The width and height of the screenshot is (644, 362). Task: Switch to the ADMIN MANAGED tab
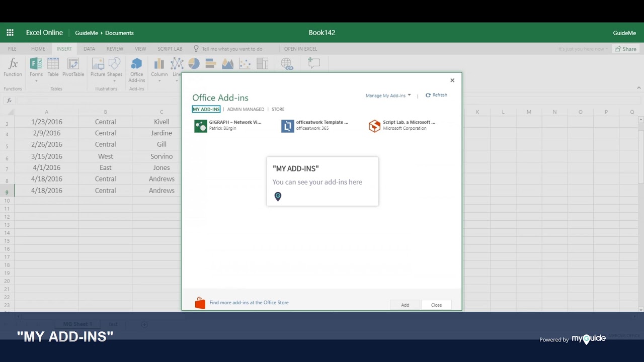[246, 109]
